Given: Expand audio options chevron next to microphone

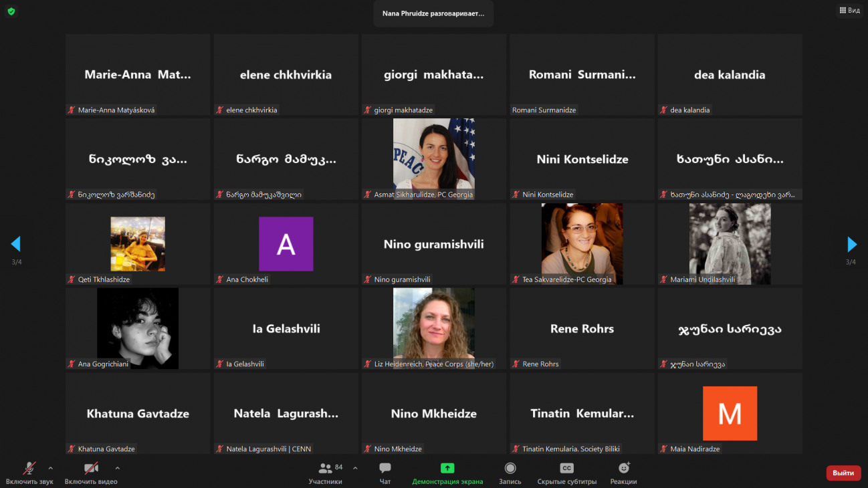Looking at the screenshot, I should point(50,468).
